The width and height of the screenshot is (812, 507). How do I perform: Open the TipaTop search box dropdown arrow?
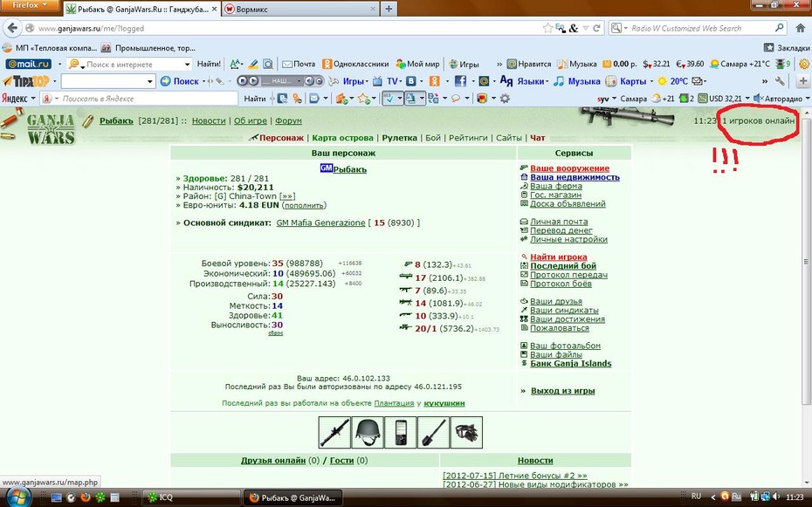(149, 81)
